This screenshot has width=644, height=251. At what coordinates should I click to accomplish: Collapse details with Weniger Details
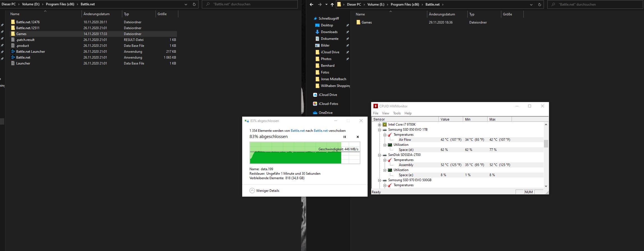(264, 191)
